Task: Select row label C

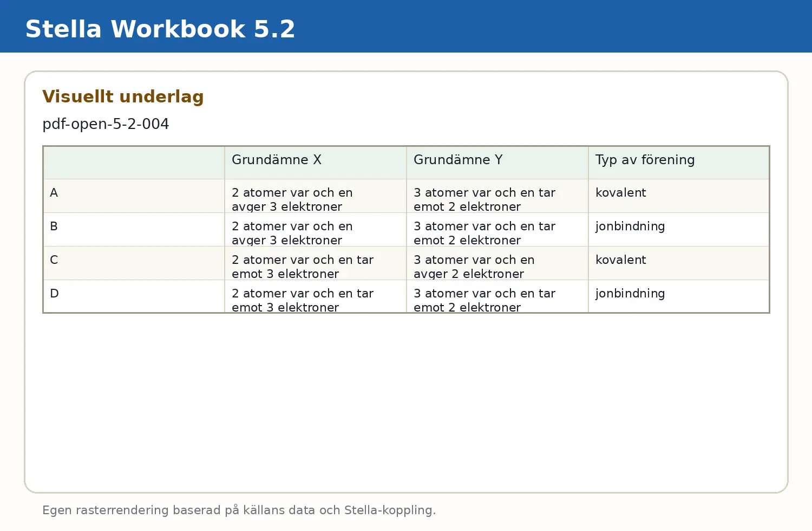Action: point(54,260)
